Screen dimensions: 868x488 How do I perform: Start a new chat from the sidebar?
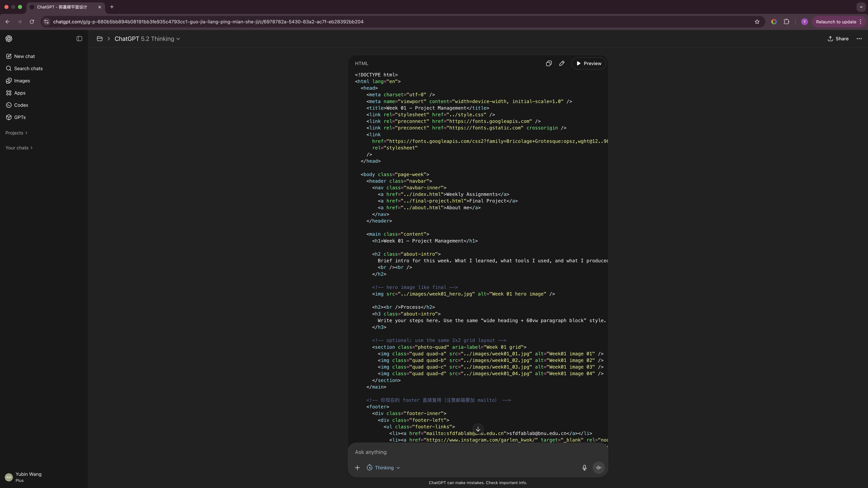point(24,56)
